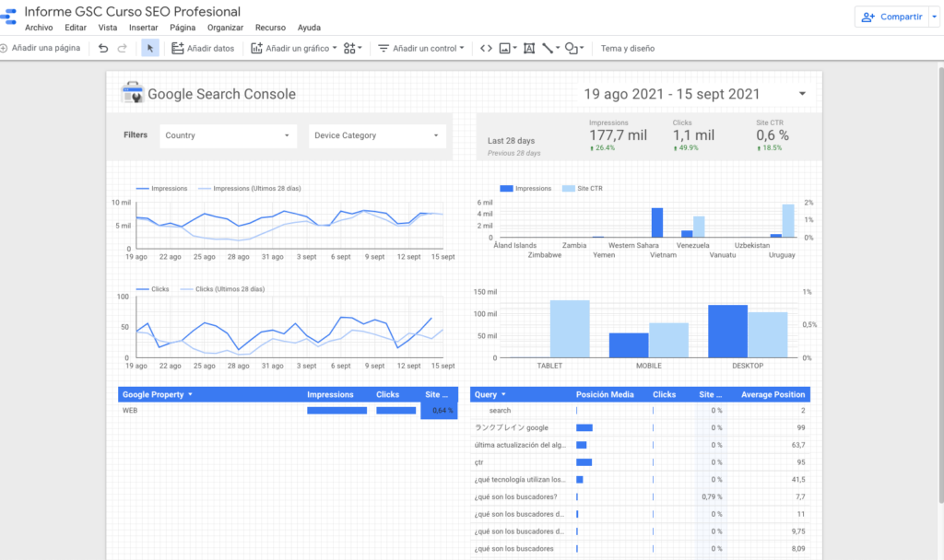Click the Site CTR scorecard value 0,6 %
The image size is (944, 560).
[x=773, y=135]
